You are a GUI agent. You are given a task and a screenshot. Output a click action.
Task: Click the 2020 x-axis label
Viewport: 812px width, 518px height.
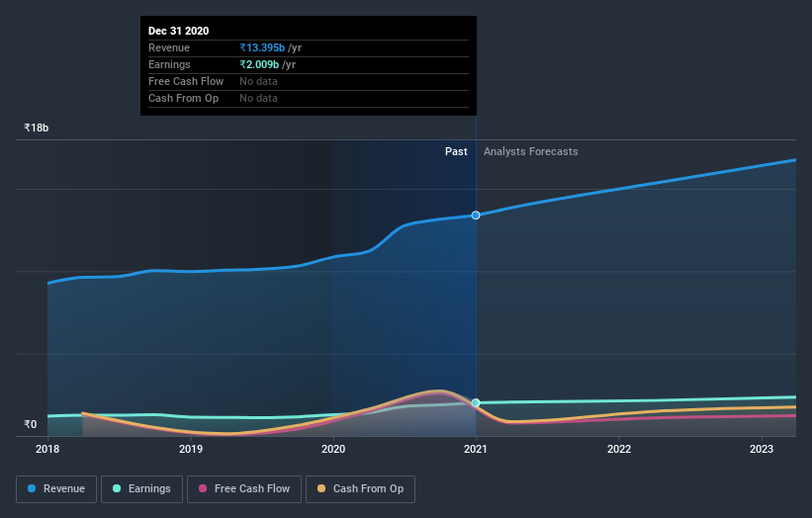coord(333,449)
